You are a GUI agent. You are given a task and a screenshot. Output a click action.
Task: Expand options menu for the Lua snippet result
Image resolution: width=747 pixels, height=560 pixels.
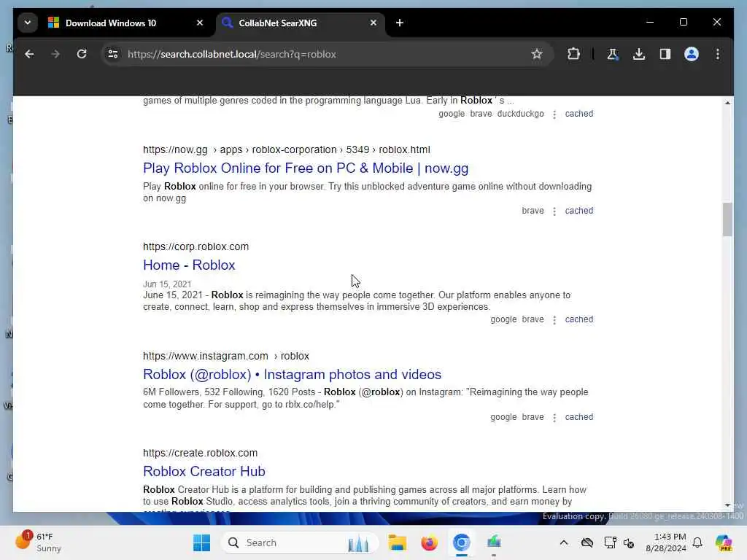(x=554, y=114)
